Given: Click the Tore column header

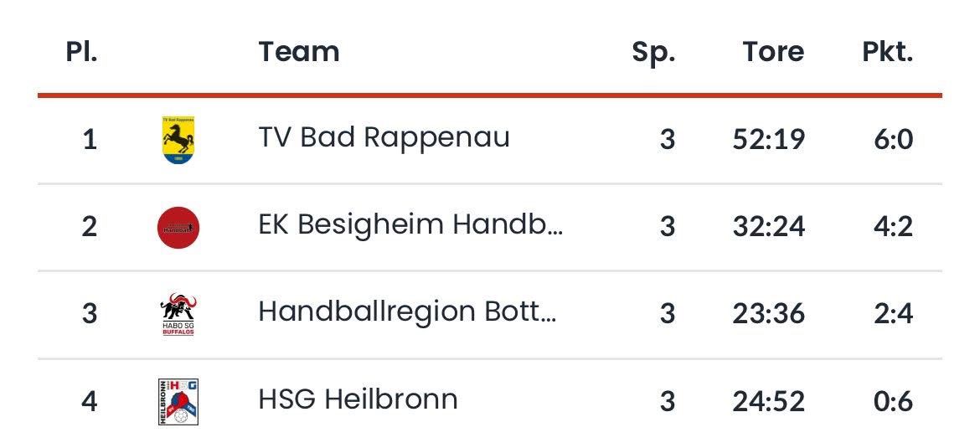Looking at the screenshot, I should tap(773, 52).
